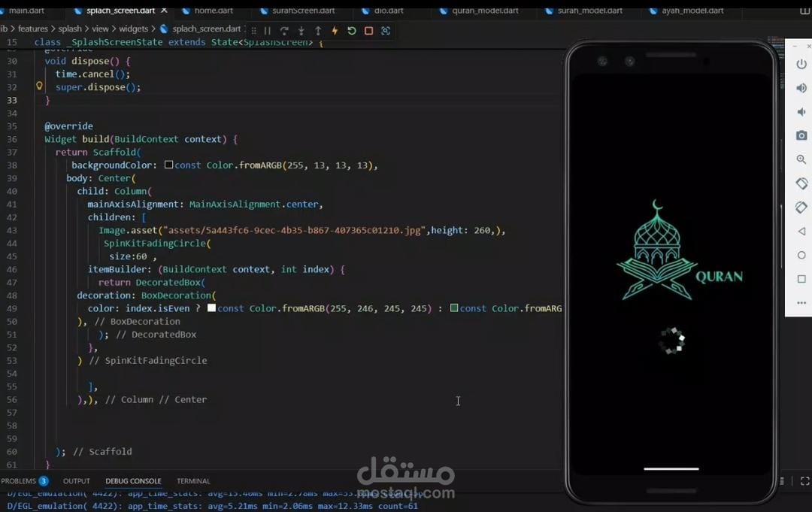Grab the debug toolbar drag handle
Viewport: 812px width, 512px height.
(254, 31)
